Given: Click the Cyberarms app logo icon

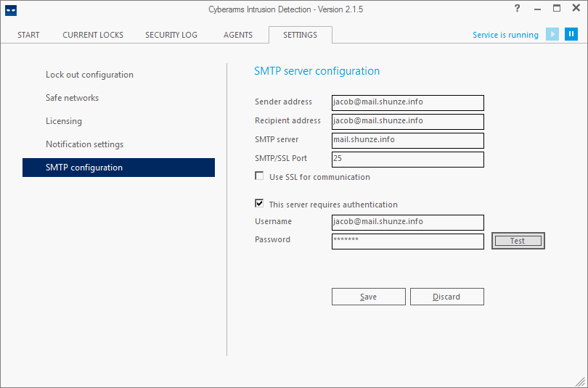Looking at the screenshot, I should click(11, 10).
